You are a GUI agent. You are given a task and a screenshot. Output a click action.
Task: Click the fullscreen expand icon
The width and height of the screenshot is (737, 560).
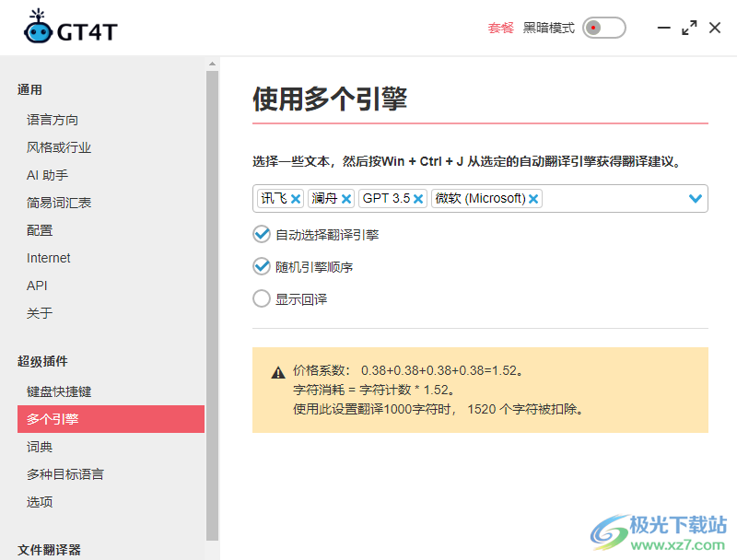(x=689, y=28)
